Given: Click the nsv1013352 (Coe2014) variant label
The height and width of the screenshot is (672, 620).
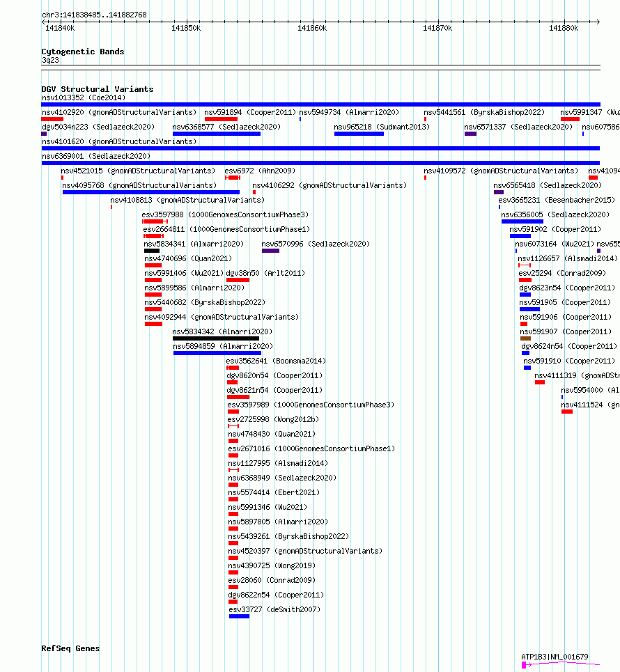Looking at the screenshot, I should [84, 97].
